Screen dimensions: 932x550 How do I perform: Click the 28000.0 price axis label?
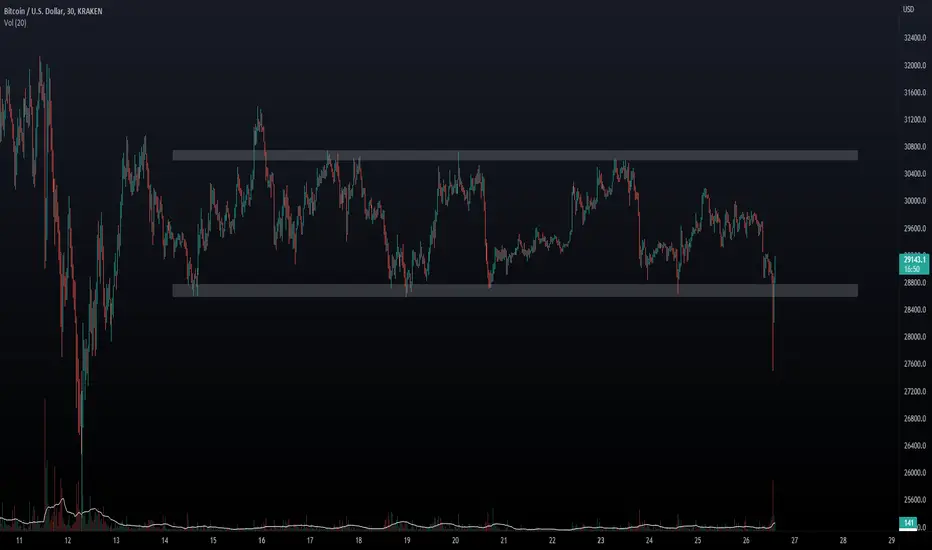coord(915,337)
